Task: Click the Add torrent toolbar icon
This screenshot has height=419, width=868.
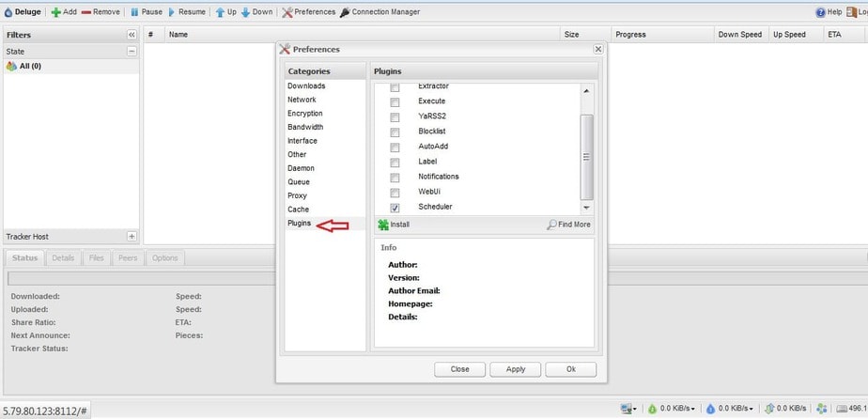Action: pos(55,12)
